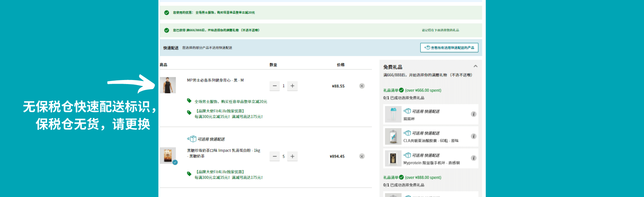Remove the MP men's tank top from cart
Image resolution: width=644 pixels, height=197 pixels.
tap(362, 86)
